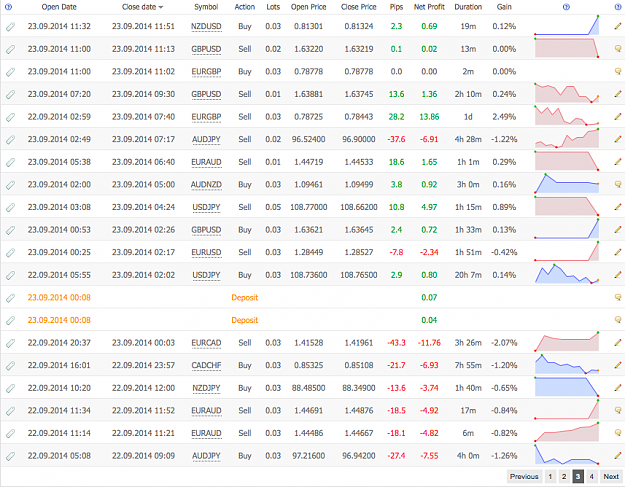Sort by the Close Price column header
The width and height of the screenshot is (625, 487).
[x=359, y=7]
